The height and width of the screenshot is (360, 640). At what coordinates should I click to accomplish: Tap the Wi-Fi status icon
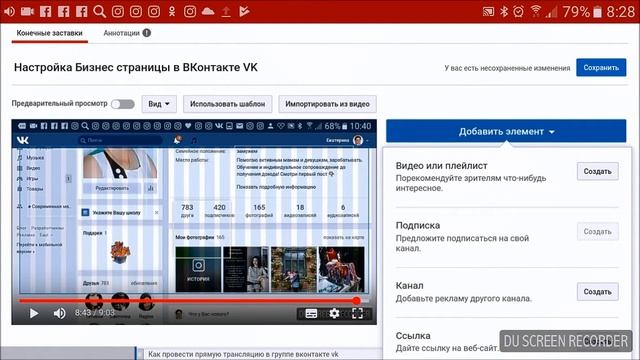pyautogui.click(x=536, y=11)
